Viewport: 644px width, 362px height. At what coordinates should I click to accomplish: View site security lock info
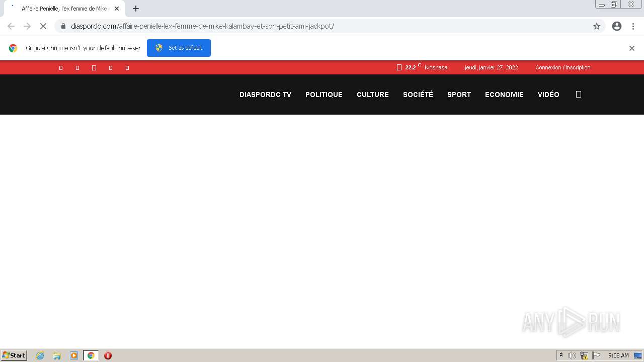pos(63,26)
